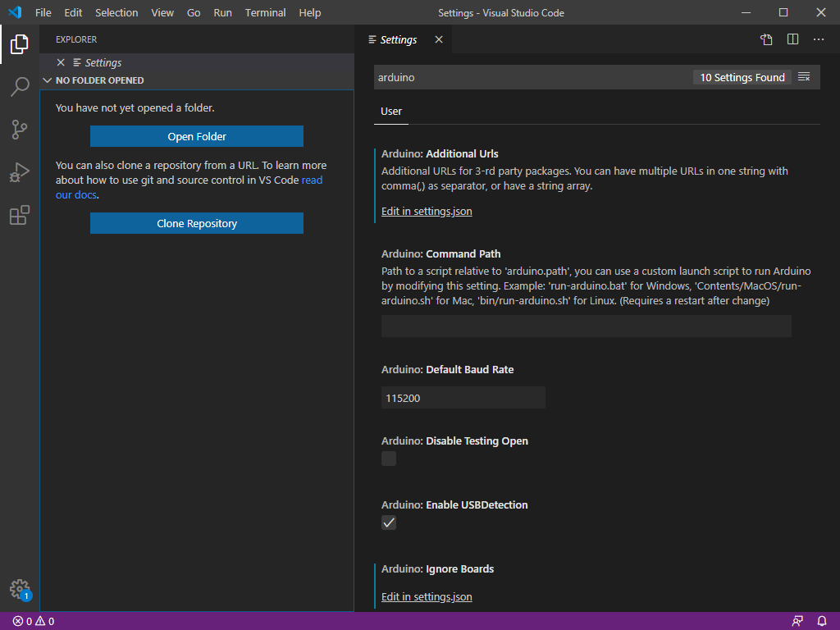The height and width of the screenshot is (630, 840).
Task: Open the Go menu
Action: (194, 12)
